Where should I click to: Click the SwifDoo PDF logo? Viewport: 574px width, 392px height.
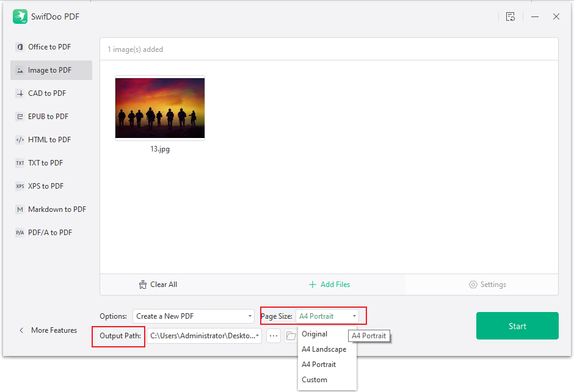pyautogui.click(x=20, y=16)
